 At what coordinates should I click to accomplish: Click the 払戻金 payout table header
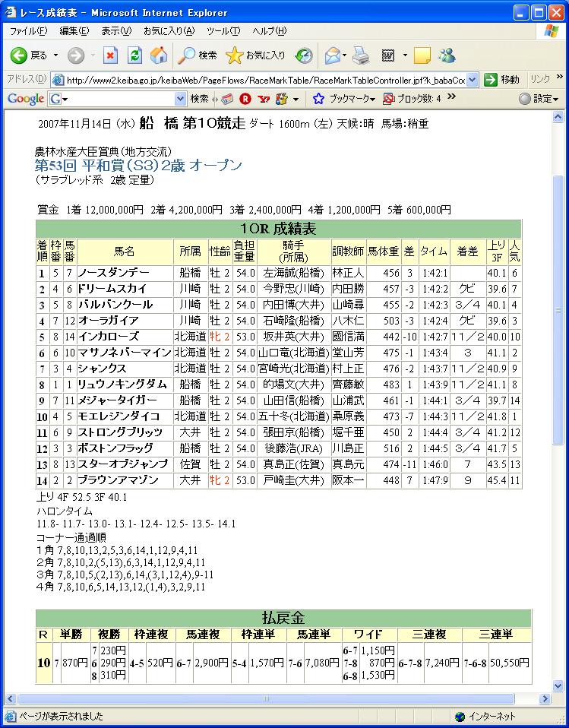(x=283, y=619)
